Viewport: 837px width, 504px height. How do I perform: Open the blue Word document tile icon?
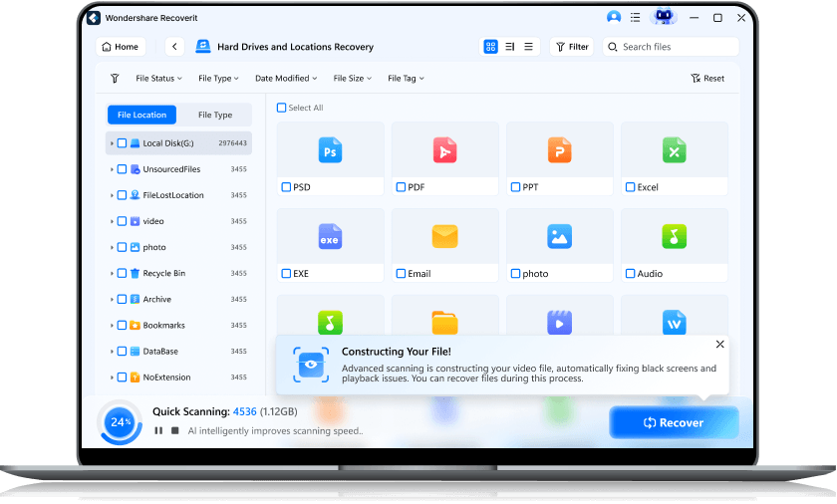[x=675, y=322]
